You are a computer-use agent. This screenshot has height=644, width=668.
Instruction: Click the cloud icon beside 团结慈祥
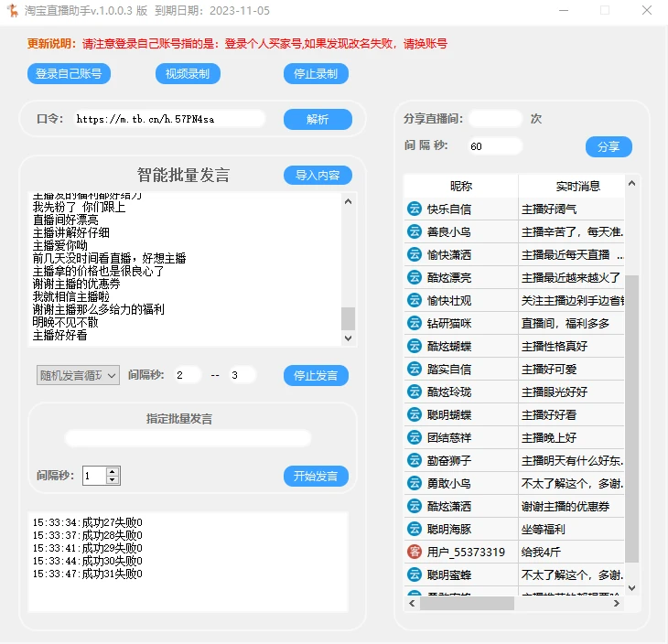click(415, 437)
